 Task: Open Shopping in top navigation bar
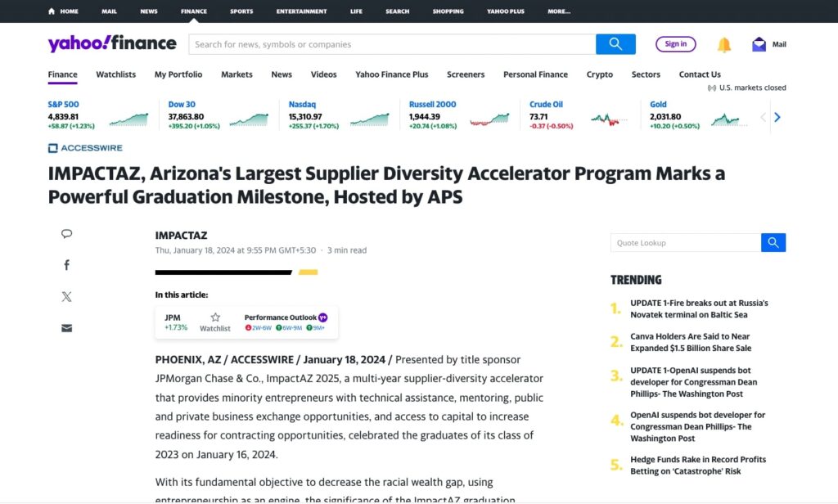click(448, 11)
